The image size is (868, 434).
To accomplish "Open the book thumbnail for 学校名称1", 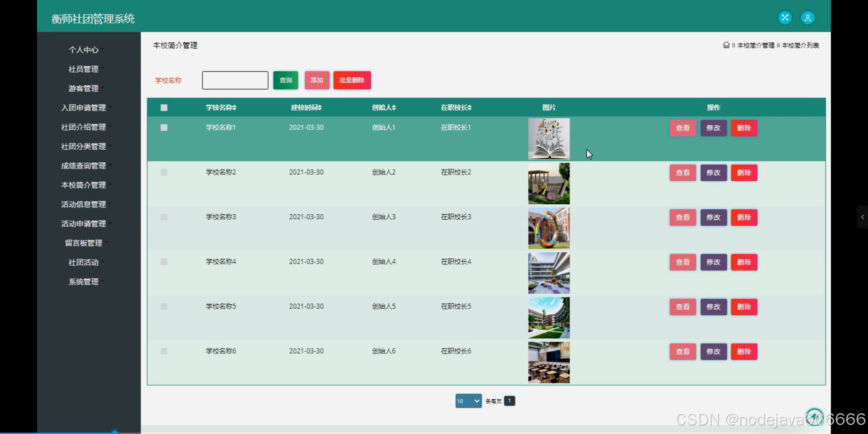I will [x=549, y=139].
